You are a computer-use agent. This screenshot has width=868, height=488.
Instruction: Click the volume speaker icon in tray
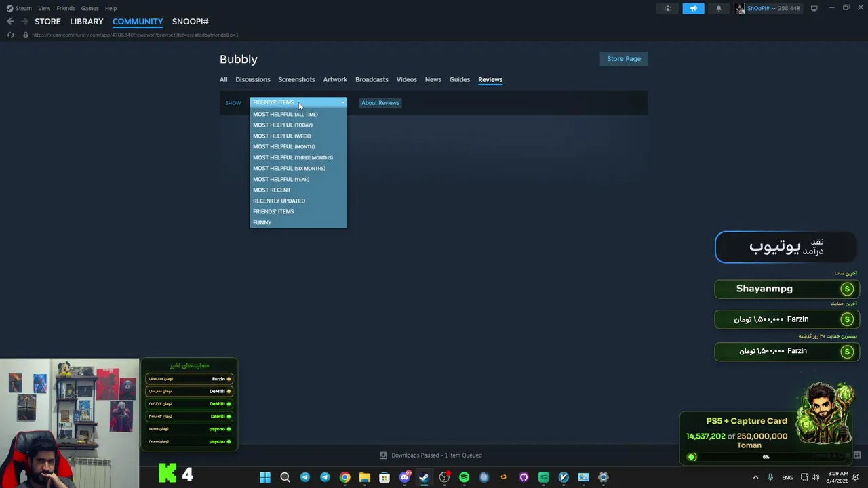tap(815, 477)
